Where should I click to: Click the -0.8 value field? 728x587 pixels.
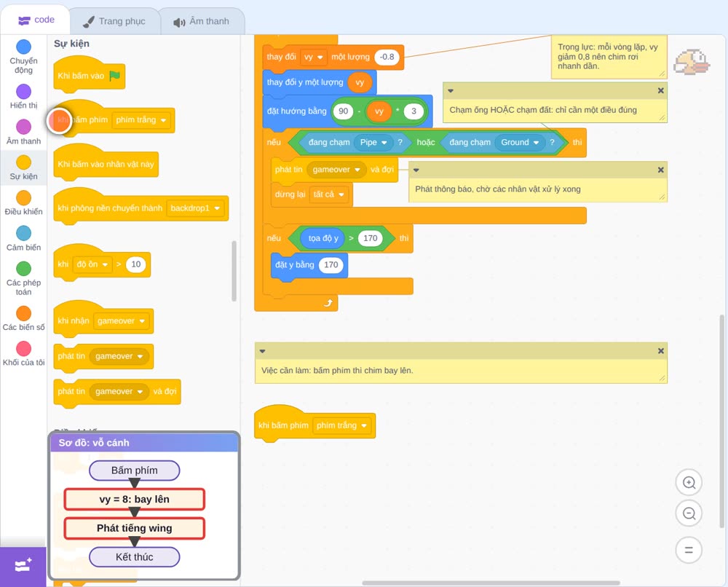coord(387,57)
